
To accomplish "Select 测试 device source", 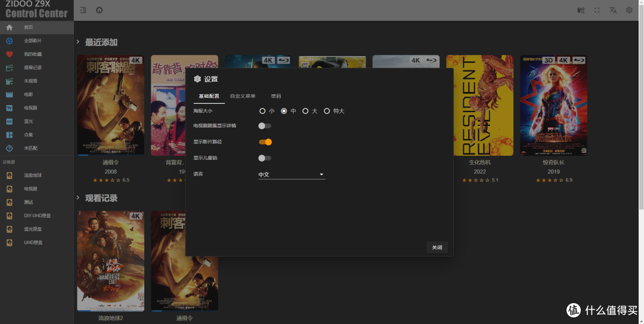I will pos(37,202).
